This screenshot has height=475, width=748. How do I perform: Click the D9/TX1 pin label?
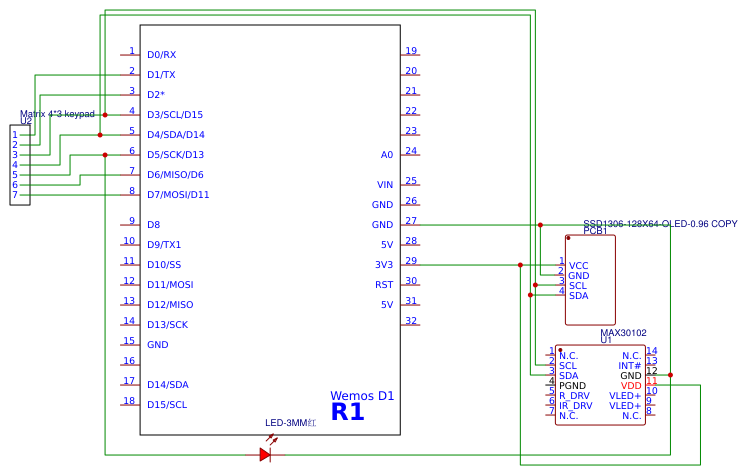pyautogui.click(x=164, y=245)
